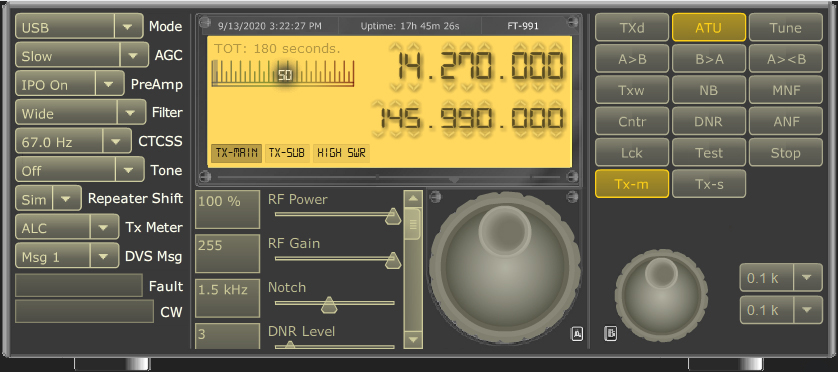Click the Stop button
The width and height of the screenshot is (838, 372).
pyautogui.click(x=786, y=153)
